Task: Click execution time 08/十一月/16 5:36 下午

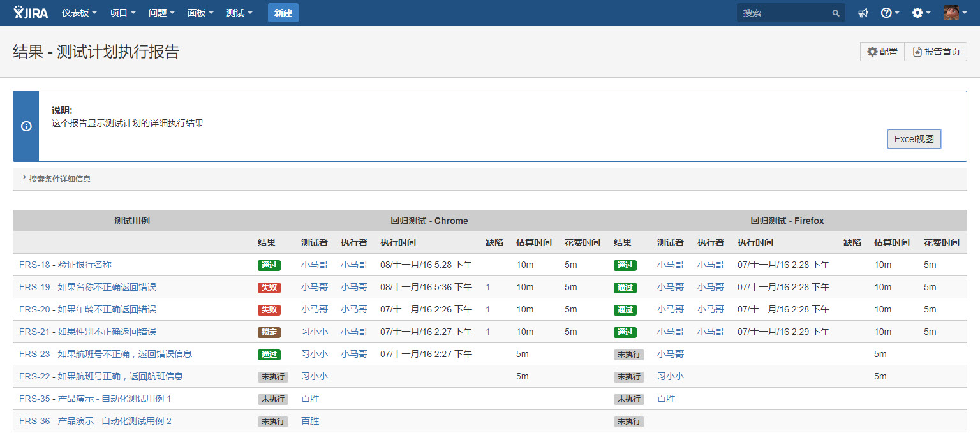Action: click(x=426, y=287)
